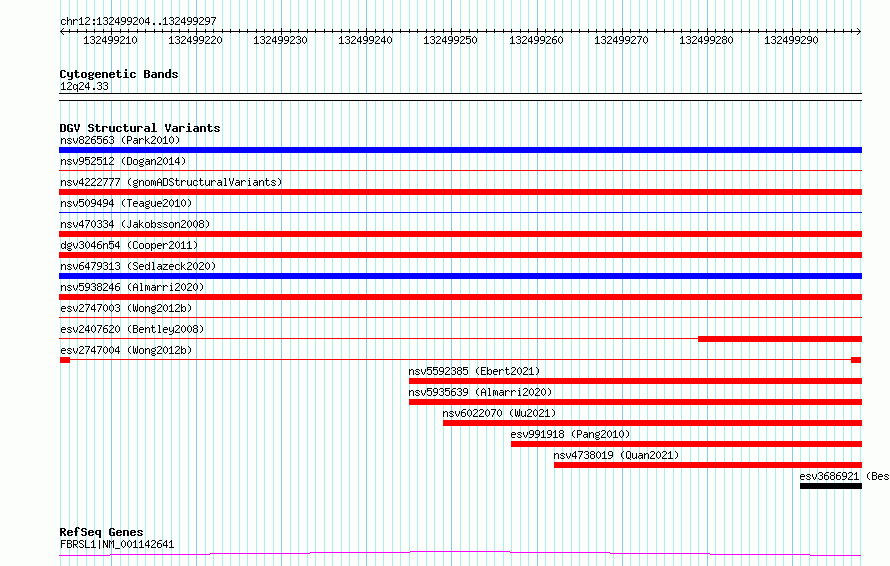Click the 12q24.33 band label
Image resolution: width=890 pixels, height=566 pixels.
pos(84,86)
